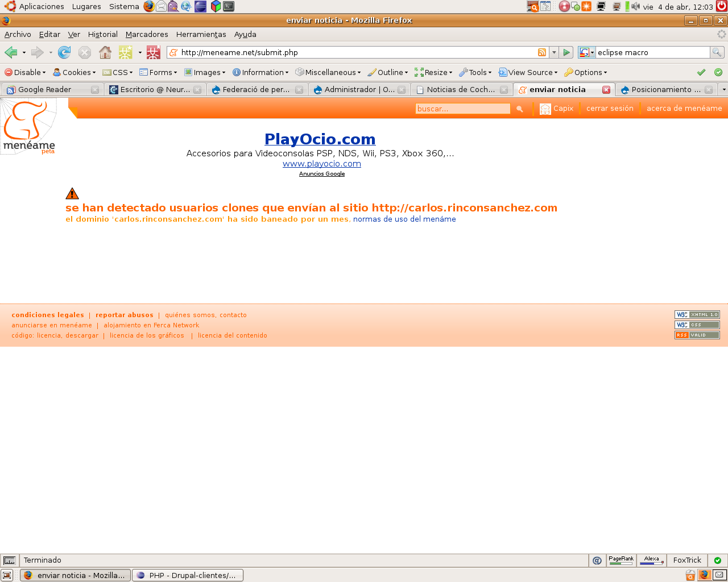This screenshot has width=728, height=582.
Task: Click the menéame logo
Action: point(29,127)
